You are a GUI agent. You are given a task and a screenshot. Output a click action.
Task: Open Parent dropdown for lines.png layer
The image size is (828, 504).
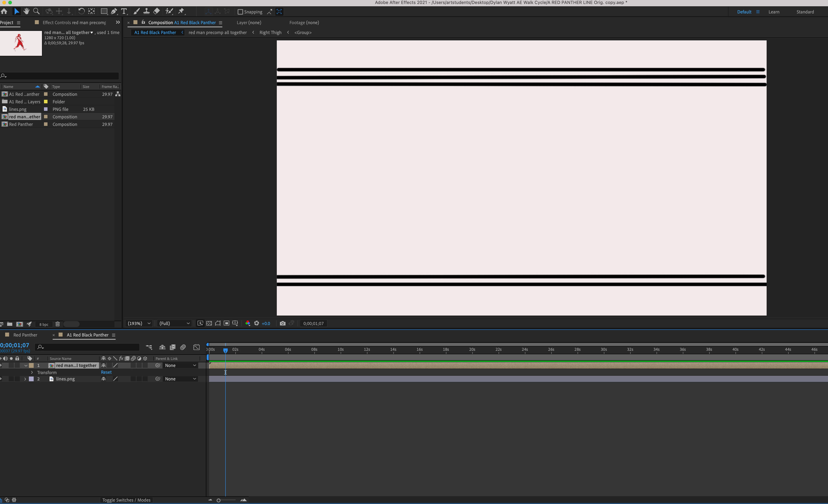180,379
